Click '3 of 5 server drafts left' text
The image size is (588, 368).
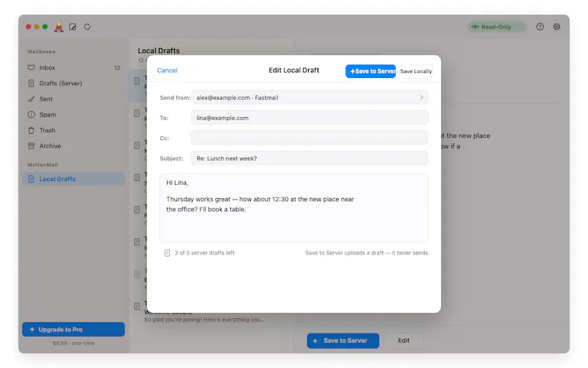coord(204,253)
